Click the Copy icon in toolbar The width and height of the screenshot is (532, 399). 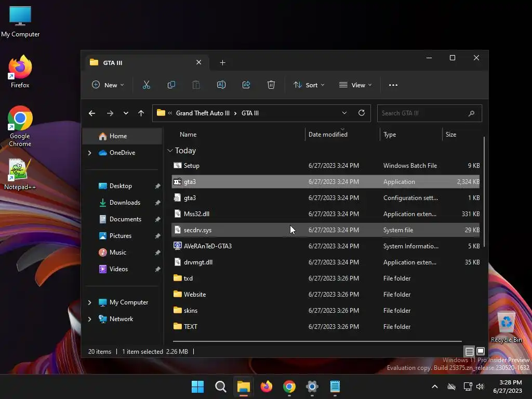click(171, 85)
